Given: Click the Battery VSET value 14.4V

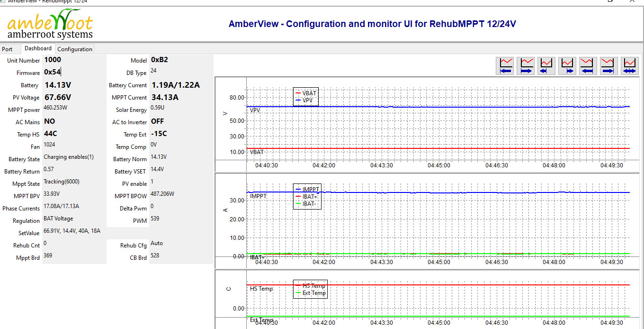Looking at the screenshot, I should (x=157, y=169).
